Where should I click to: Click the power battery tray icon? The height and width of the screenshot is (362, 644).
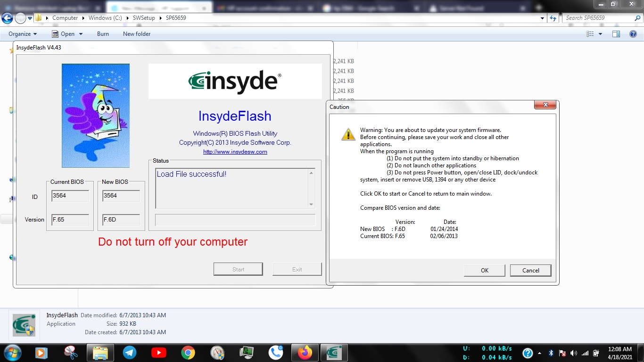click(596, 353)
